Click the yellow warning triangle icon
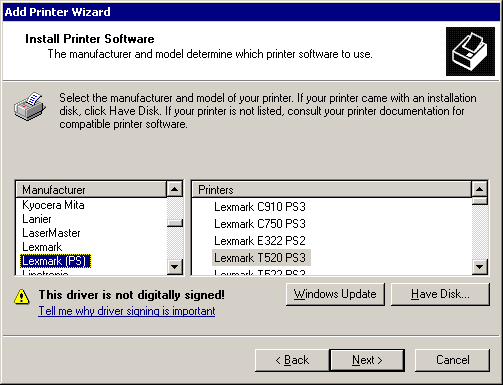The image size is (503, 385). click(22, 296)
